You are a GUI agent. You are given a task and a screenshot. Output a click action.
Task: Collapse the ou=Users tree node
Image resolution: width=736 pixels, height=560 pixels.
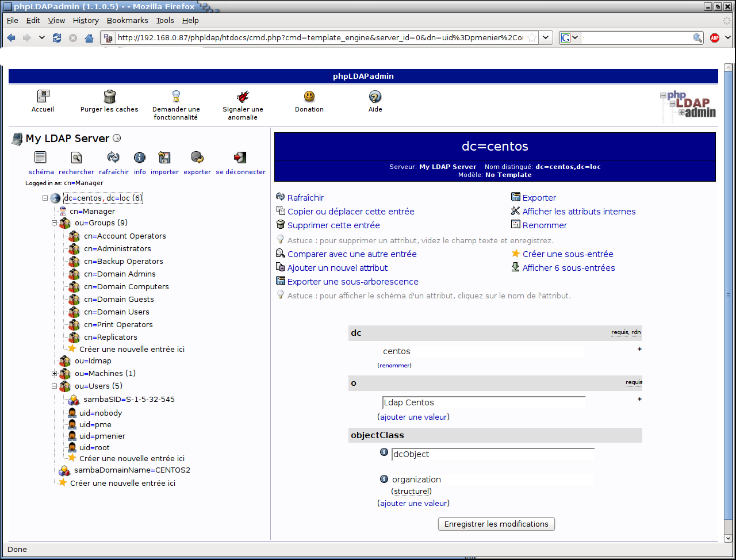pos(55,386)
